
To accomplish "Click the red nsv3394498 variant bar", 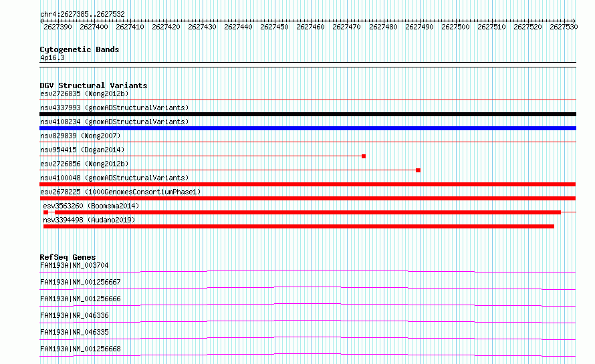I will (299, 226).
